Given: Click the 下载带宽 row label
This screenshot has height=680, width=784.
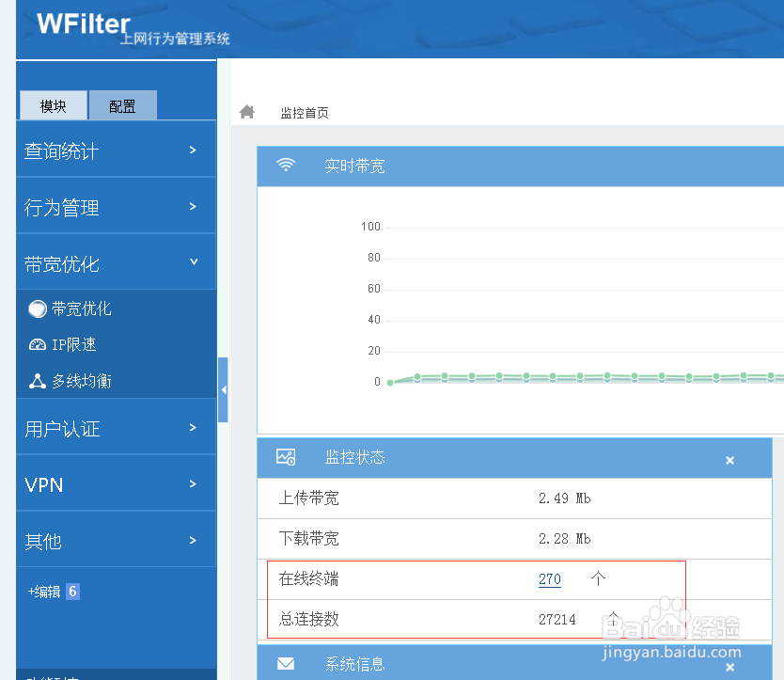Looking at the screenshot, I should [309, 539].
